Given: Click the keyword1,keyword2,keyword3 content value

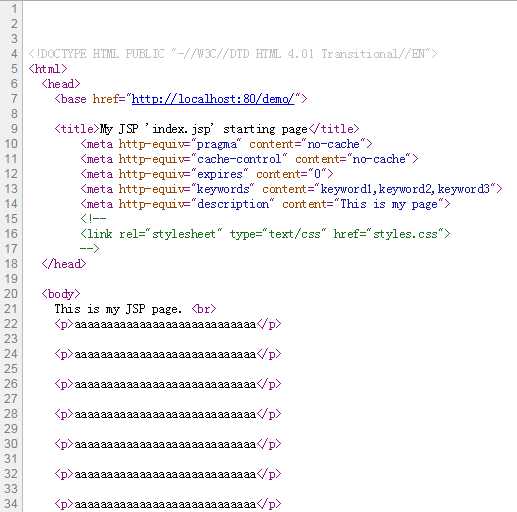Looking at the screenshot, I should point(405,189).
